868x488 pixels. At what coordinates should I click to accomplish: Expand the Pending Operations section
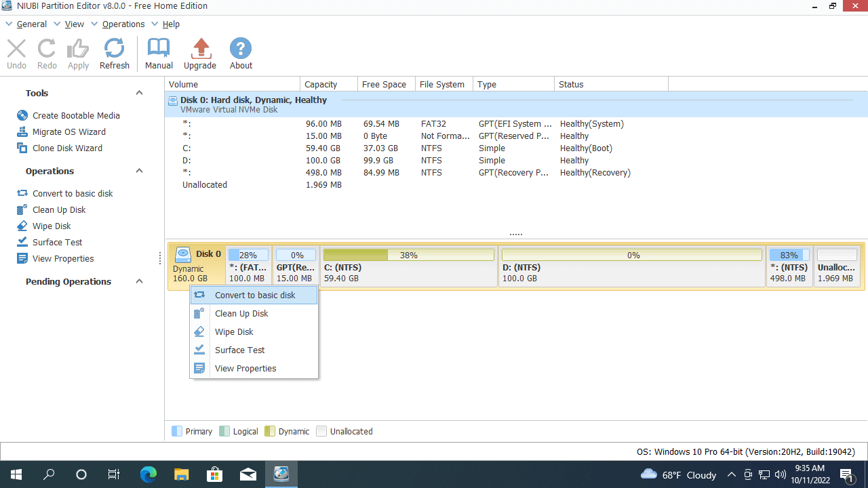click(139, 281)
